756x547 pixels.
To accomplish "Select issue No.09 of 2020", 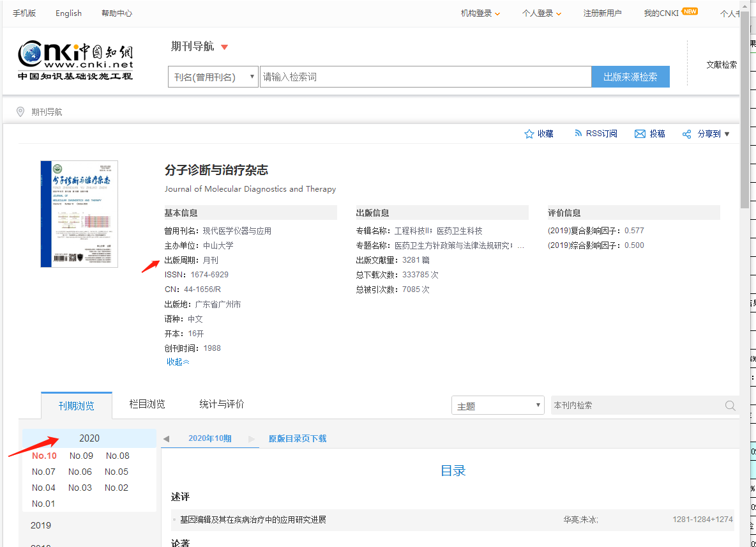I will [x=81, y=456].
